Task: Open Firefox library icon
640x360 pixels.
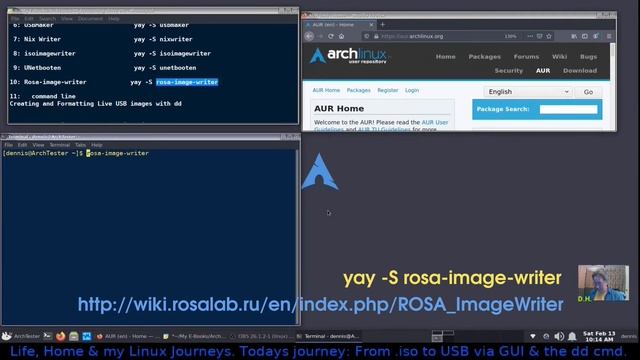Action: point(574,36)
